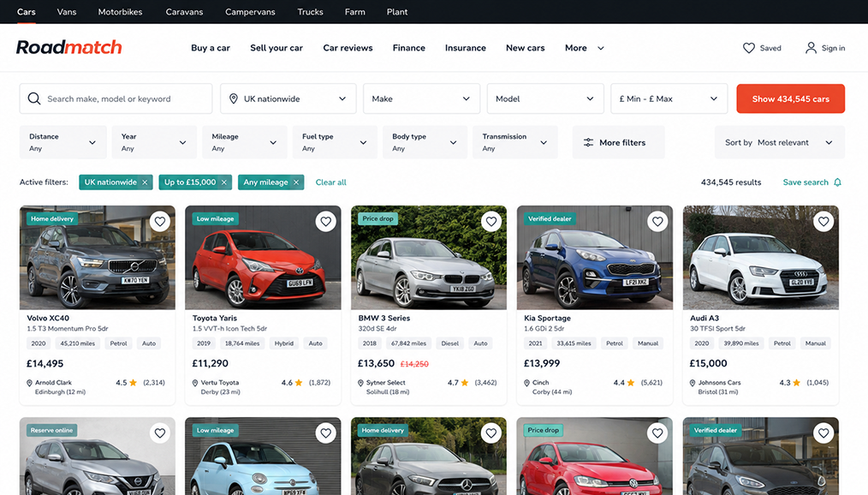Expand the Distance filter

coord(62,142)
